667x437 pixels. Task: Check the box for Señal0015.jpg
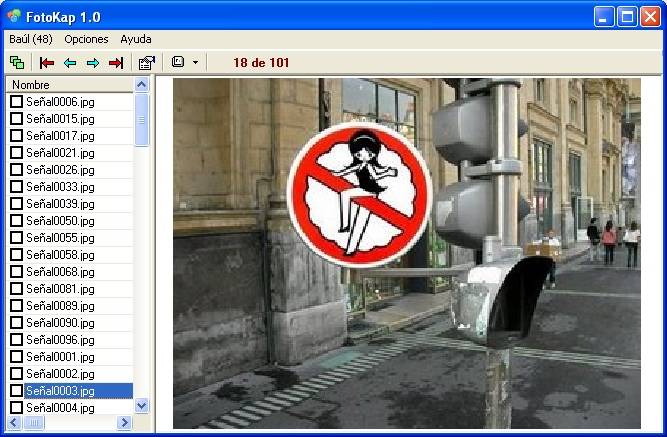click(17, 118)
